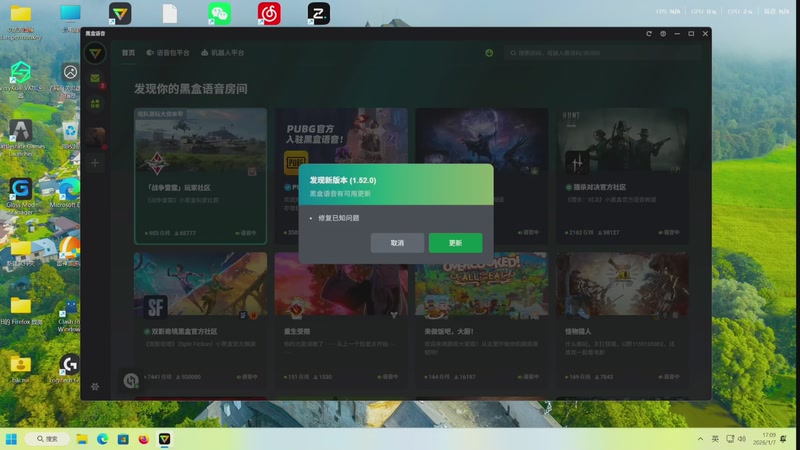
Task: Click the plus add-server sidebar button
Action: tap(95, 163)
